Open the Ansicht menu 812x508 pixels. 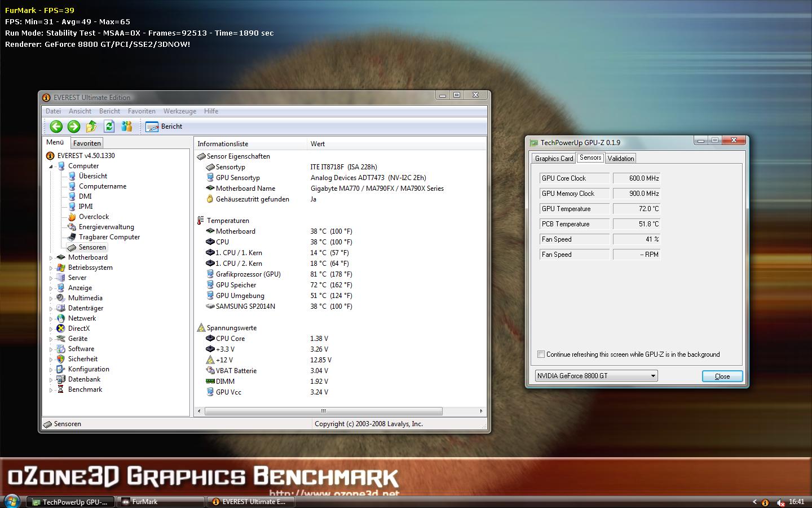click(x=80, y=111)
